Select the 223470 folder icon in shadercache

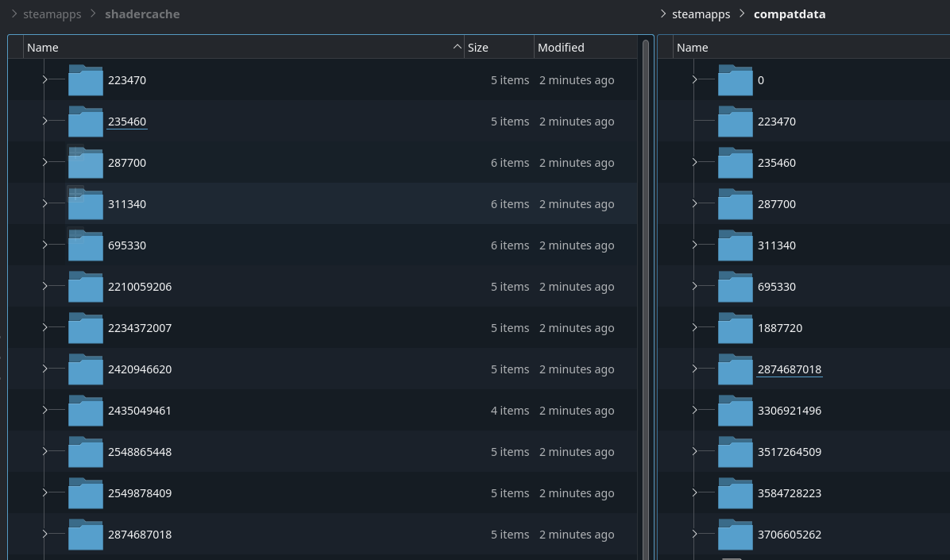point(86,80)
